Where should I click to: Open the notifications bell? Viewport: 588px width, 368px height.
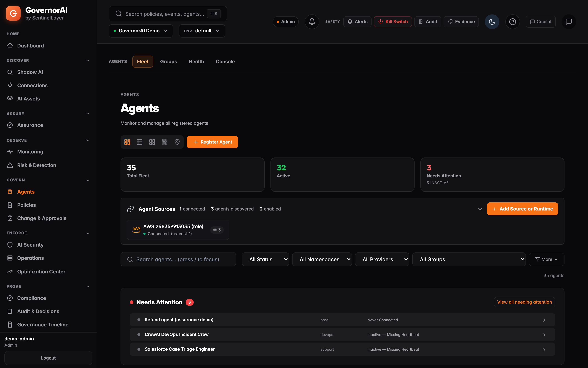point(312,22)
